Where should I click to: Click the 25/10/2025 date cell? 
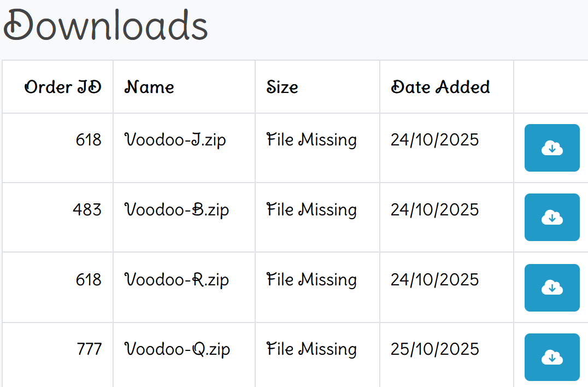tap(434, 349)
